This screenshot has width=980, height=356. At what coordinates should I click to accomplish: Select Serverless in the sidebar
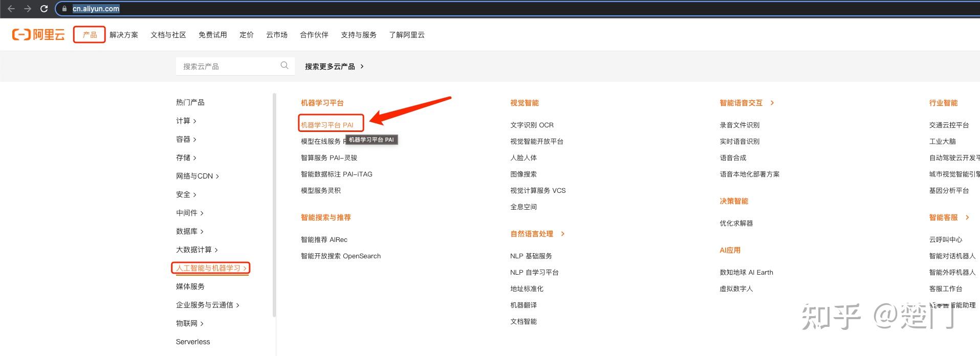(193, 342)
